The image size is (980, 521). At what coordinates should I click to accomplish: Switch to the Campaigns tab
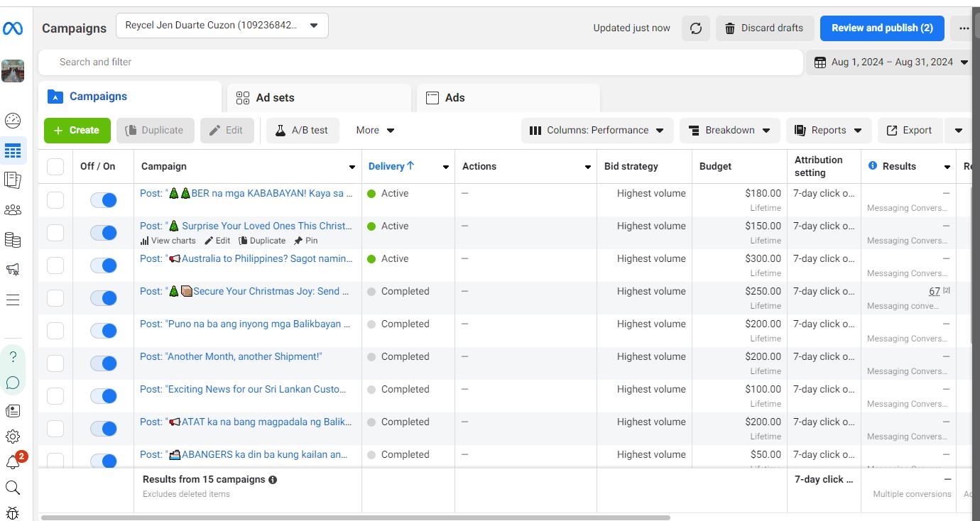pyautogui.click(x=131, y=97)
